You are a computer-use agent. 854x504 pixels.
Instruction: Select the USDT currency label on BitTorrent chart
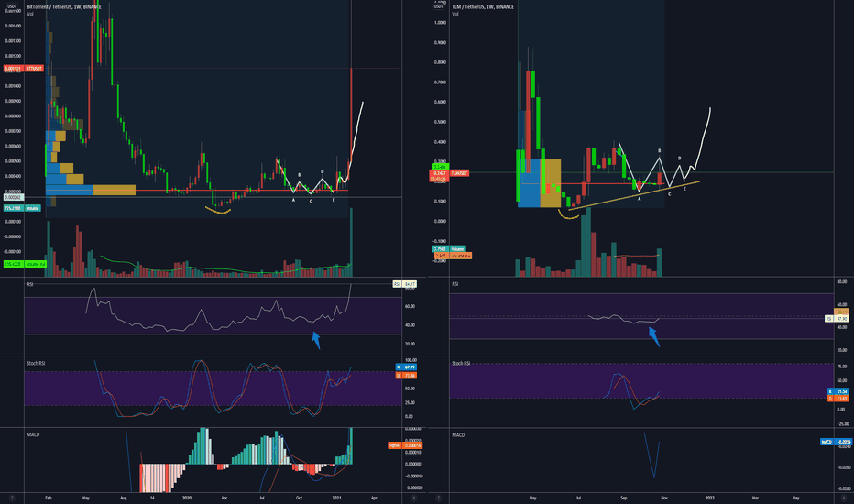(x=11, y=6)
